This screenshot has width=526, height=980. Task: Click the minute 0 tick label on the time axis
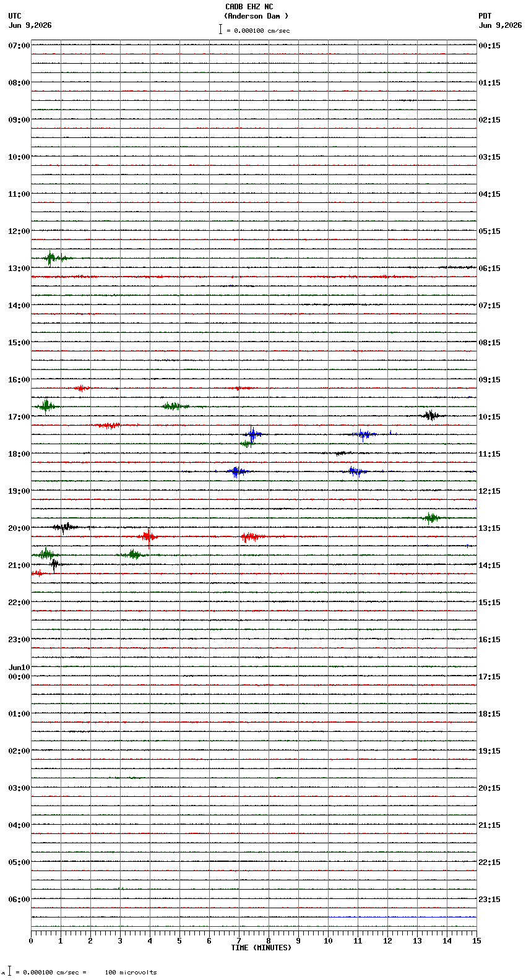31,941
